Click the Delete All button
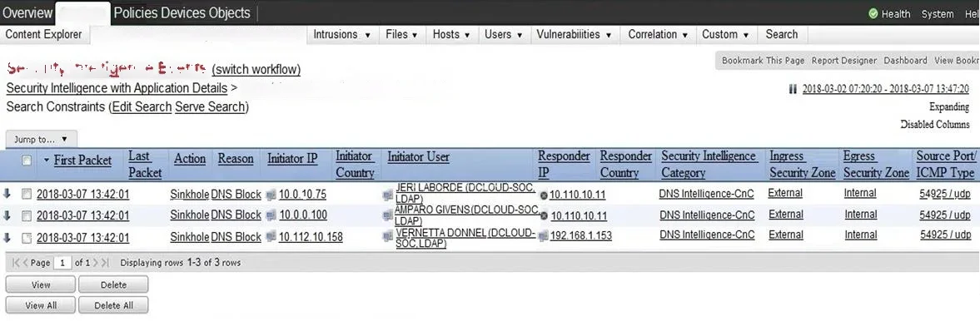Screen dimensions: 980x321 [113, 305]
